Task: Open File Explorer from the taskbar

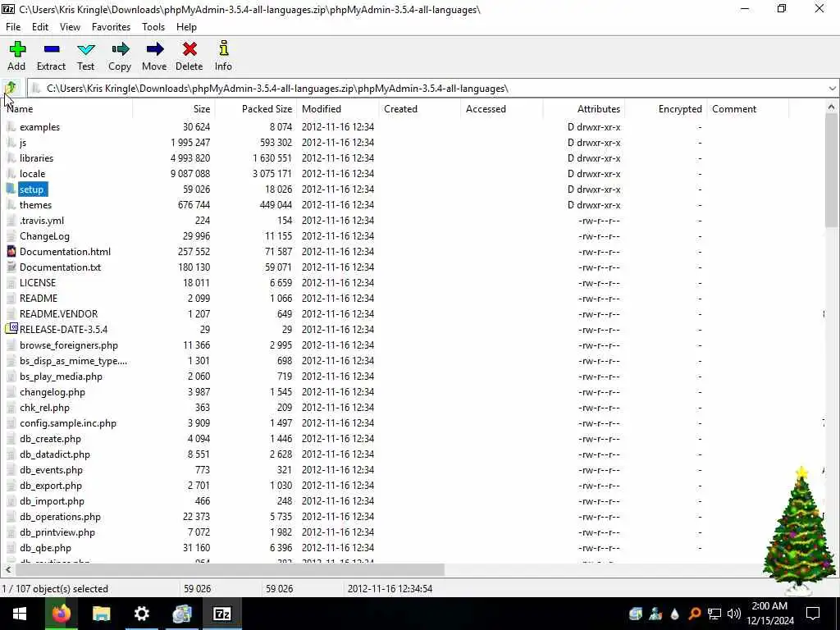Action: coord(101,614)
